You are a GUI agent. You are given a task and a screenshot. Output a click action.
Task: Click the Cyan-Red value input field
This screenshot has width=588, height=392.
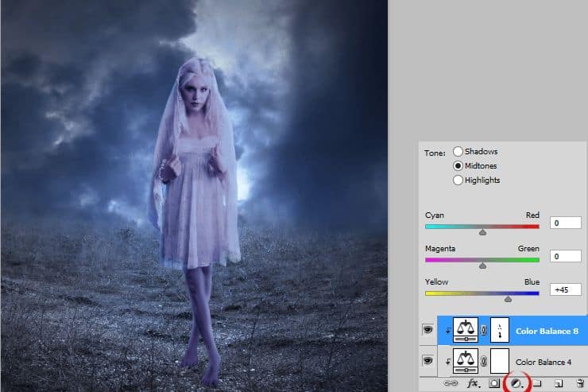[x=565, y=223]
